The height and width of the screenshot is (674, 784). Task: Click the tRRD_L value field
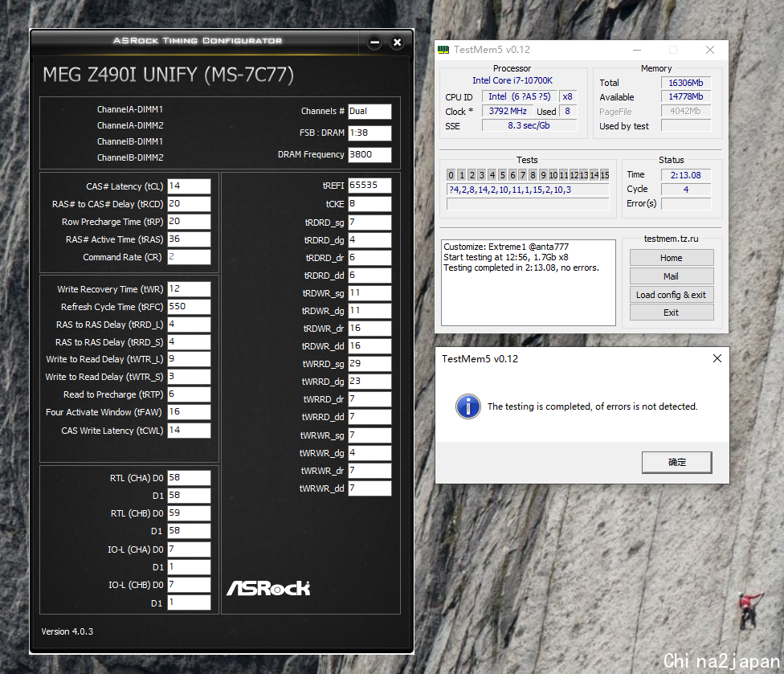pyautogui.click(x=189, y=325)
